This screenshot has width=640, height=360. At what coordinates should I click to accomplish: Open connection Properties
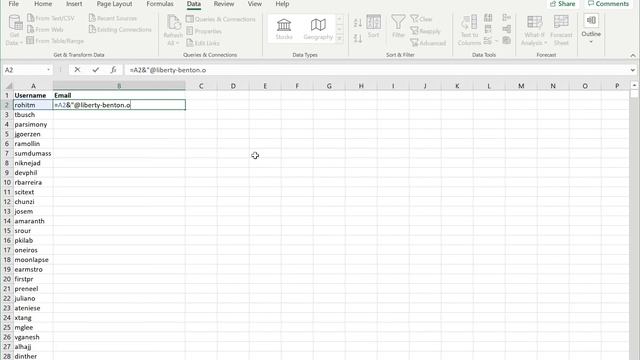pyautogui.click(x=204, y=31)
